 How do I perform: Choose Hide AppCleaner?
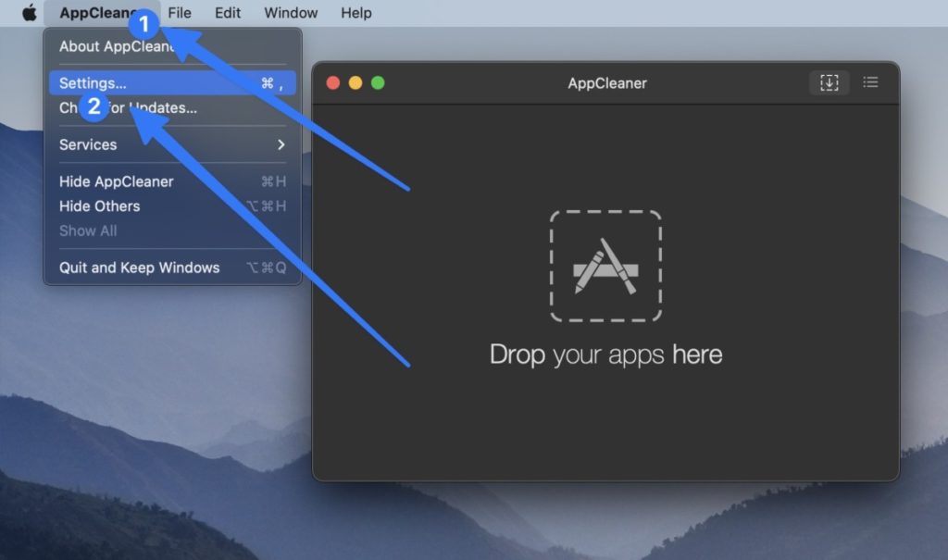(x=172, y=181)
